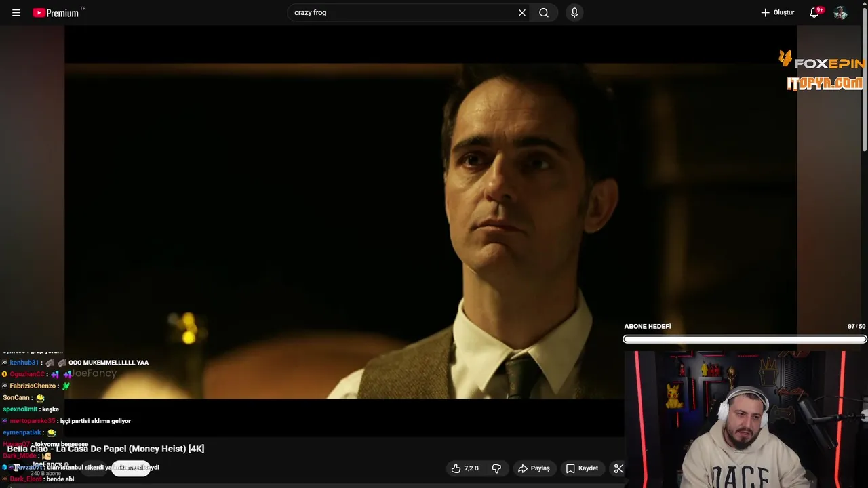Click spexnolimit username in chat

coord(20,409)
